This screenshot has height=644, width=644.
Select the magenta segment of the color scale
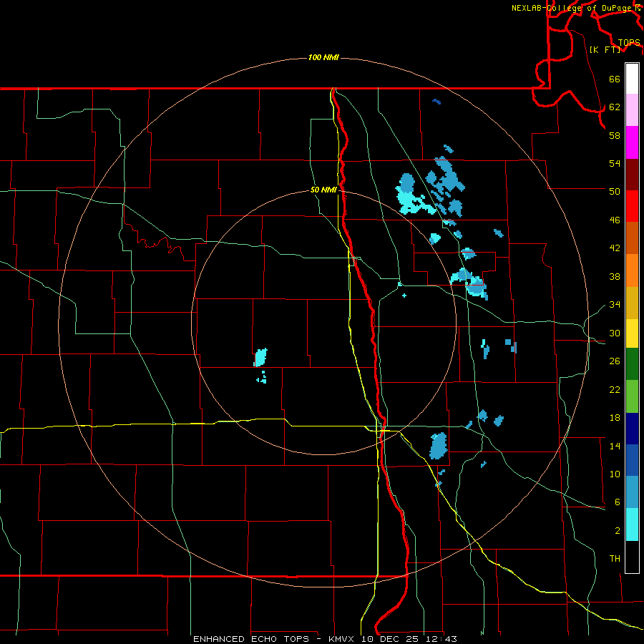(x=632, y=142)
